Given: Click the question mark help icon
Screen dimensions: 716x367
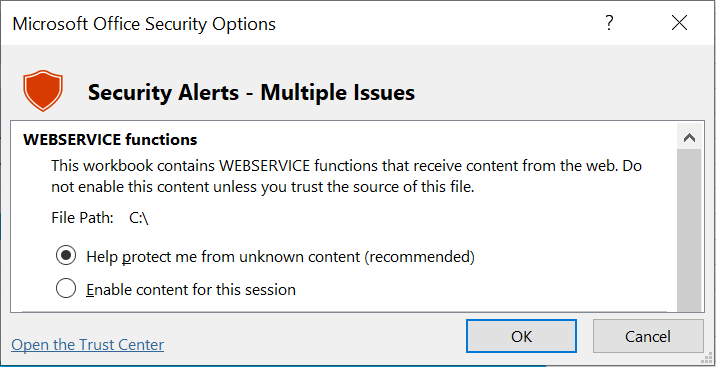Looking at the screenshot, I should click(x=609, y=23).
